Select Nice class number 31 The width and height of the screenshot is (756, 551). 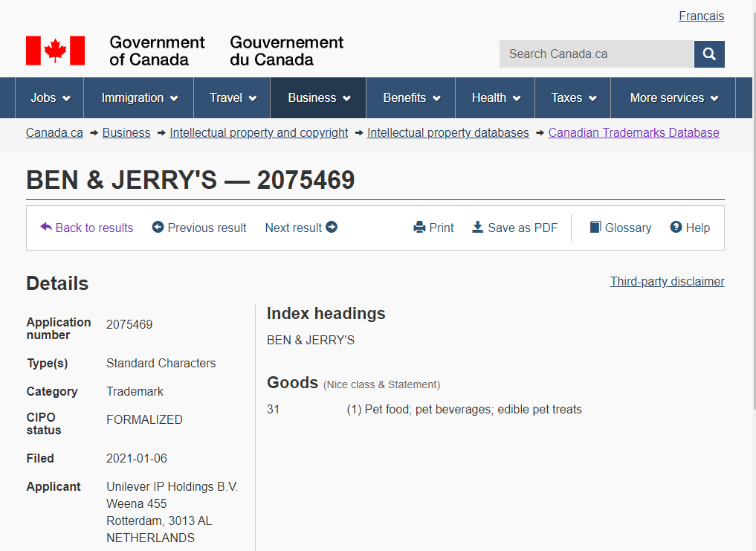click(273, 410)
